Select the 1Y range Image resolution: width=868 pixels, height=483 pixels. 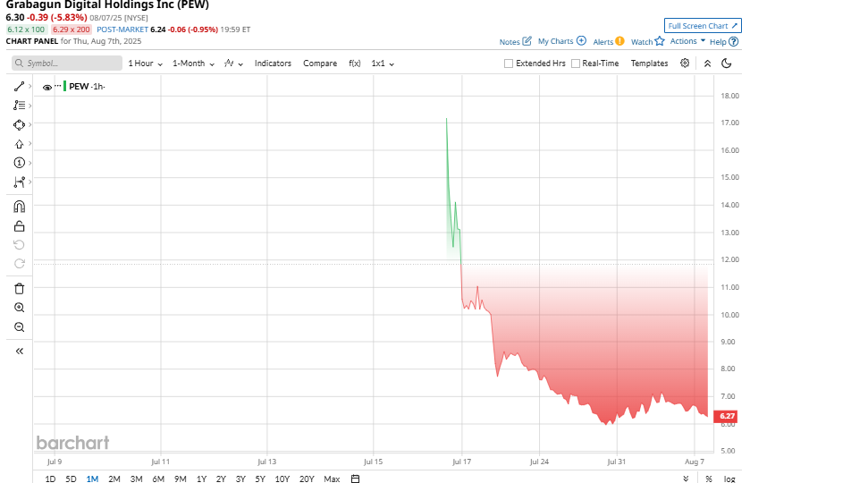tap(201, 479)
